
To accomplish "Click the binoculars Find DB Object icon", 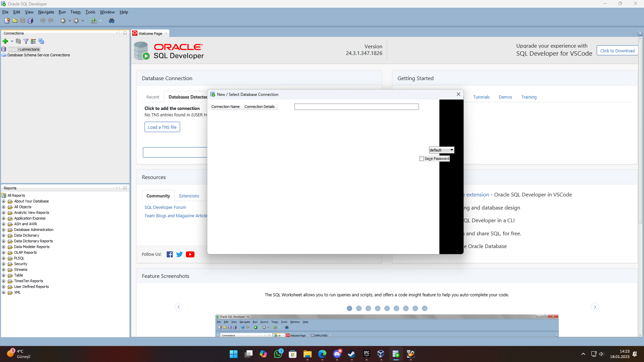I will 112,21.
